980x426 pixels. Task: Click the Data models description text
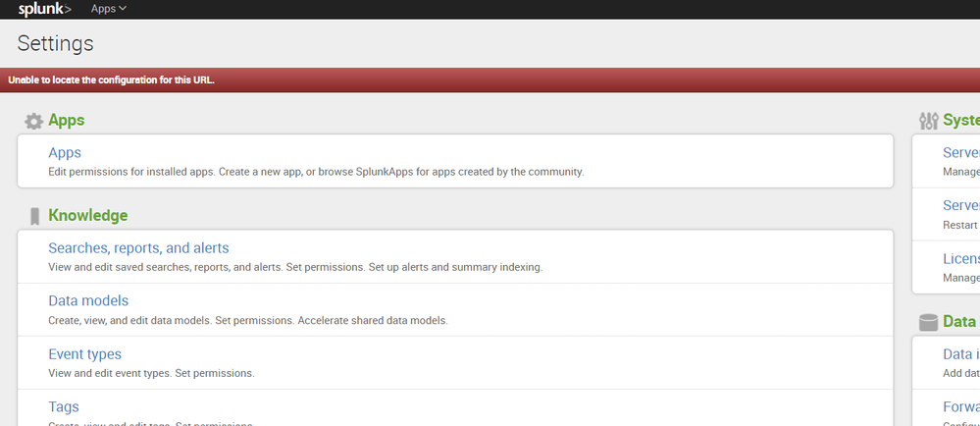click(247, 321)
